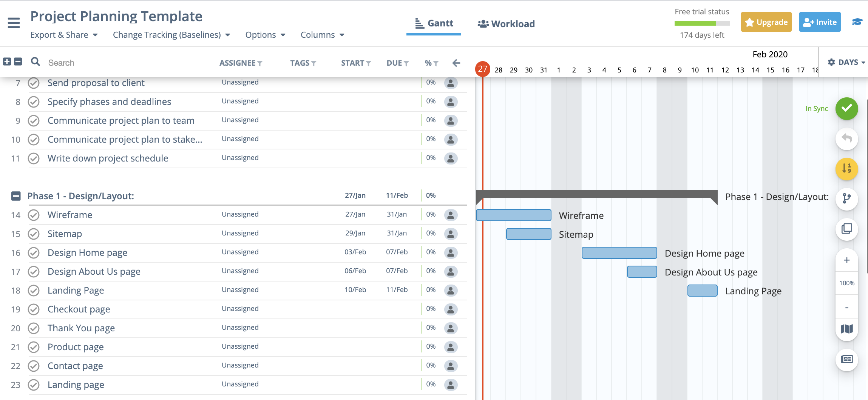Click the Upgrade button

(x=766, y=22)
